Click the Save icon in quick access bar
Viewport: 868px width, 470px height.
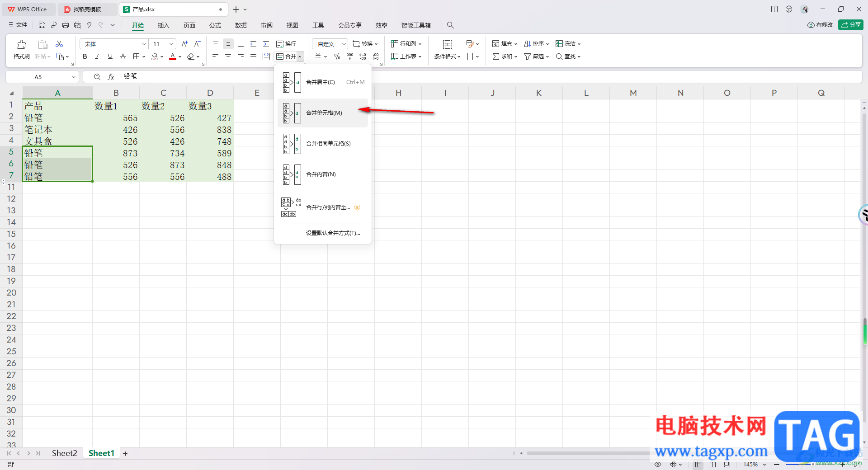point(42,25)
